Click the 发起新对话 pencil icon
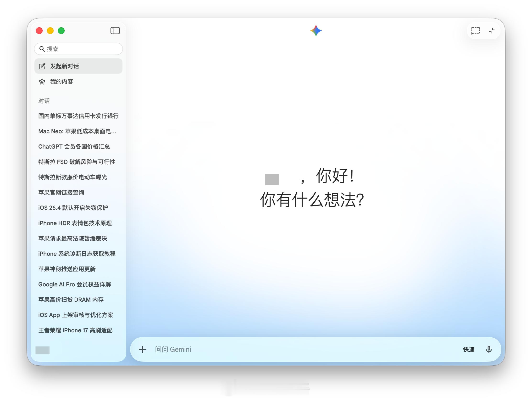This screenshot has height=401, width=532. coord(42,66)
